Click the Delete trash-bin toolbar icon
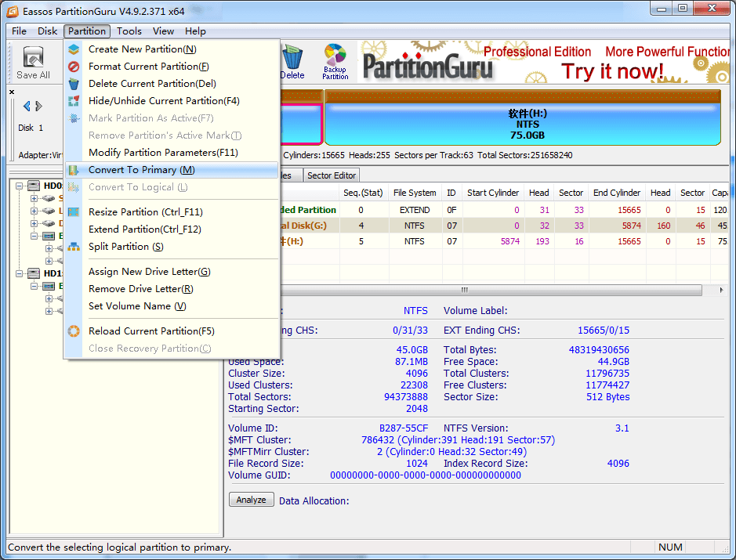The height and width of the screenshot is (560, 736). pyautogui.click(x=293, y=63)
